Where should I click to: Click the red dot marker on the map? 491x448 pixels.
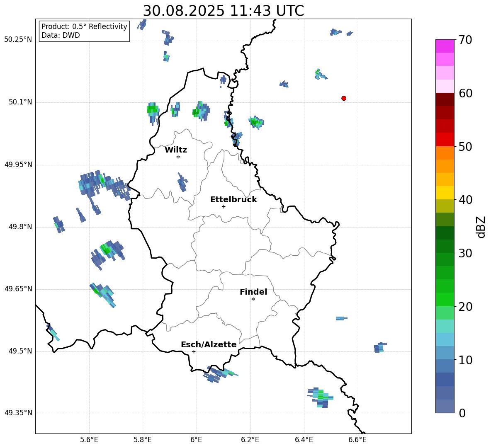344,98
